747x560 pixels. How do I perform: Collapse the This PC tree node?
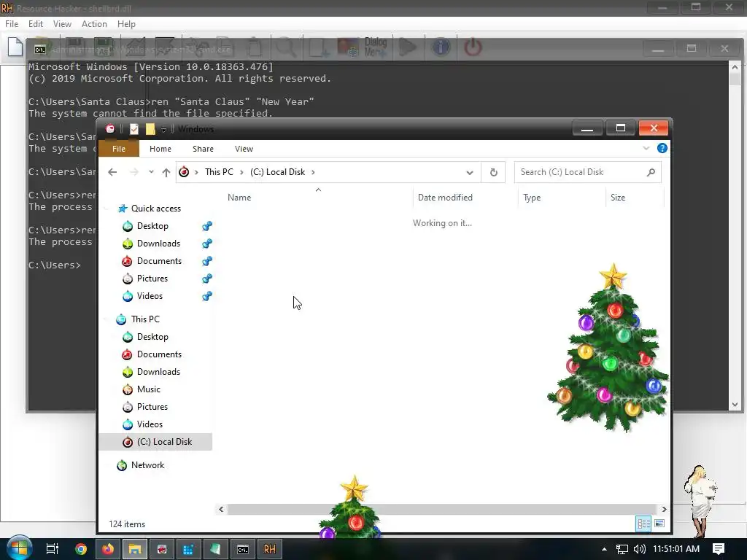point(107,319)
